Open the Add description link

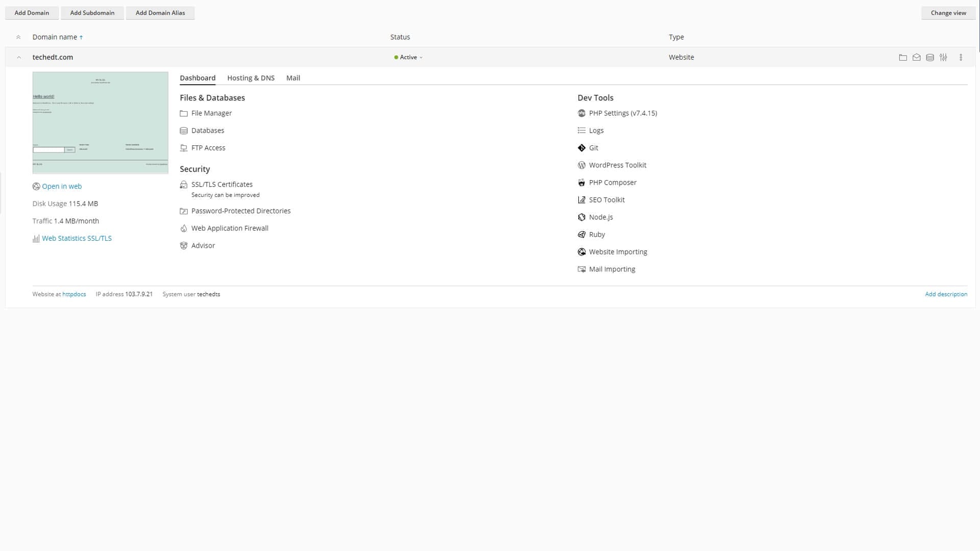click(x=946, y=294)
